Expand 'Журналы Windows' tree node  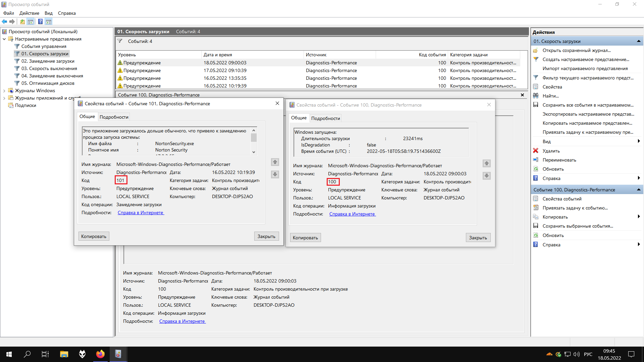tap(4, 90)
